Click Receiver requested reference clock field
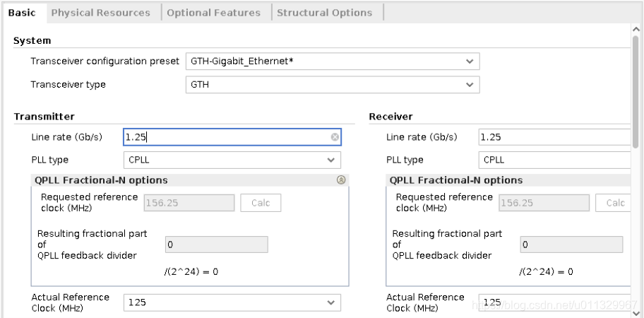 [544, 203]
